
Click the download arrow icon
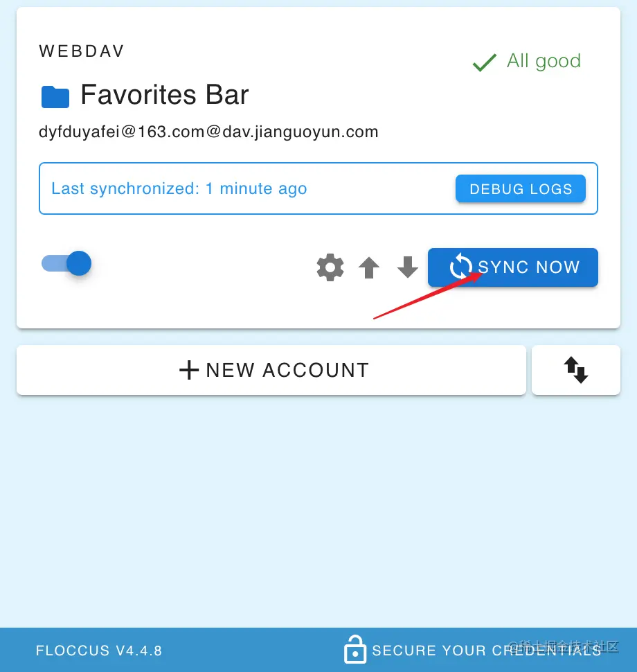coord(407,267)
